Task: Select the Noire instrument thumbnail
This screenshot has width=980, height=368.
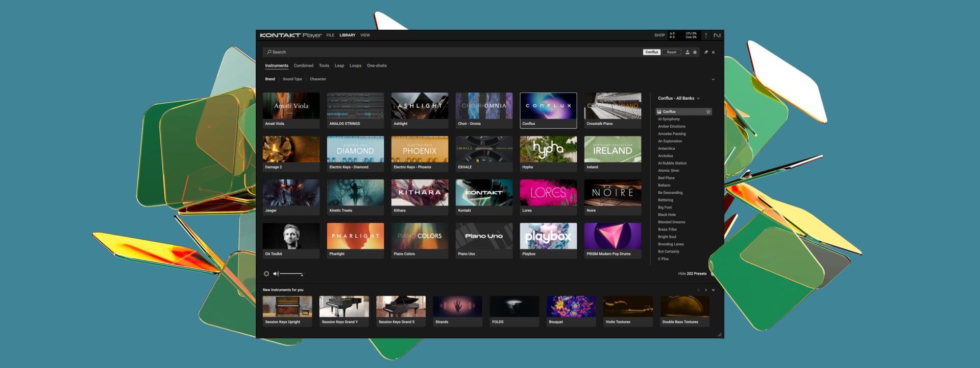Action: pos(612,193)
